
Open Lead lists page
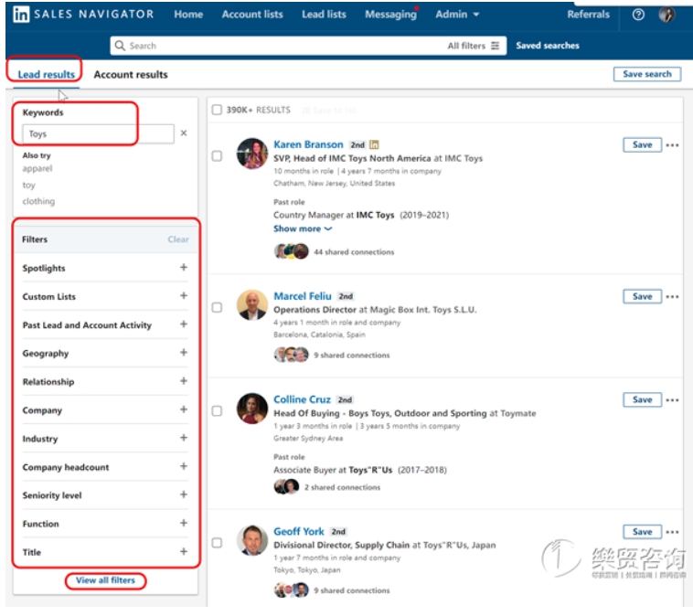click(x=324, y=15)
